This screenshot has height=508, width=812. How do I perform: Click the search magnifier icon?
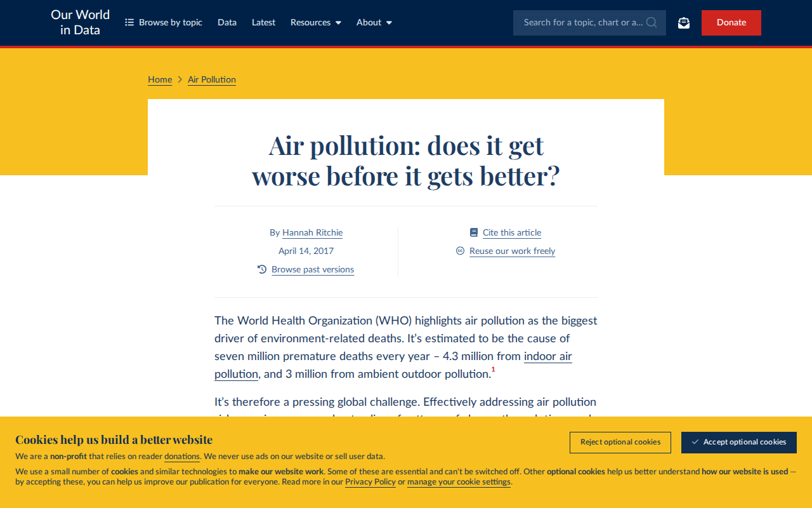652,22
